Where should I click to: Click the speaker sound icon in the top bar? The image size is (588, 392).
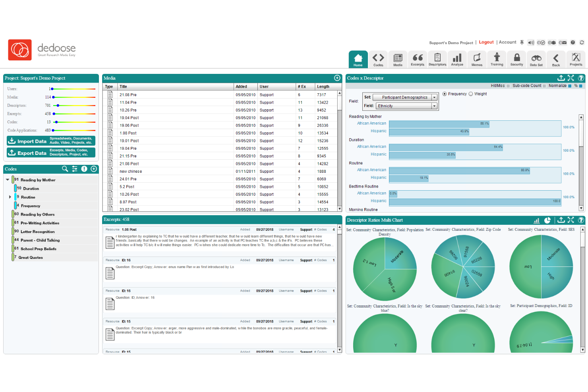(x=531, y=42)
